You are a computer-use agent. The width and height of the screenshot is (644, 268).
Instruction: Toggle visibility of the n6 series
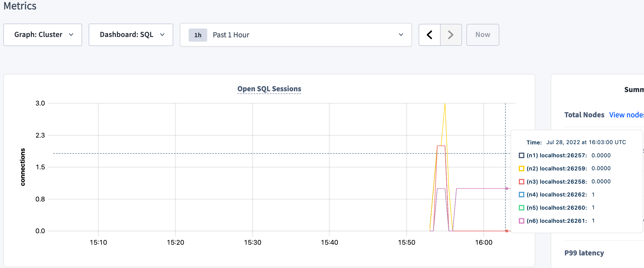coord(521,221)
